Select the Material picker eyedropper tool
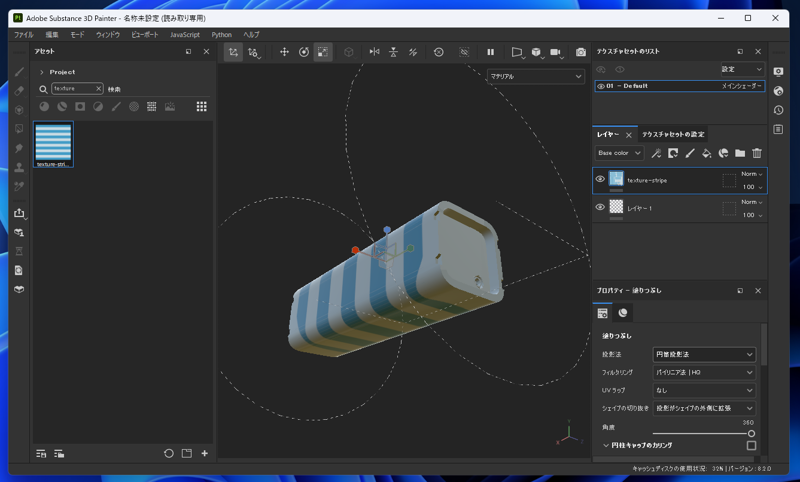The image size is (800, 482). coord(19,186)
